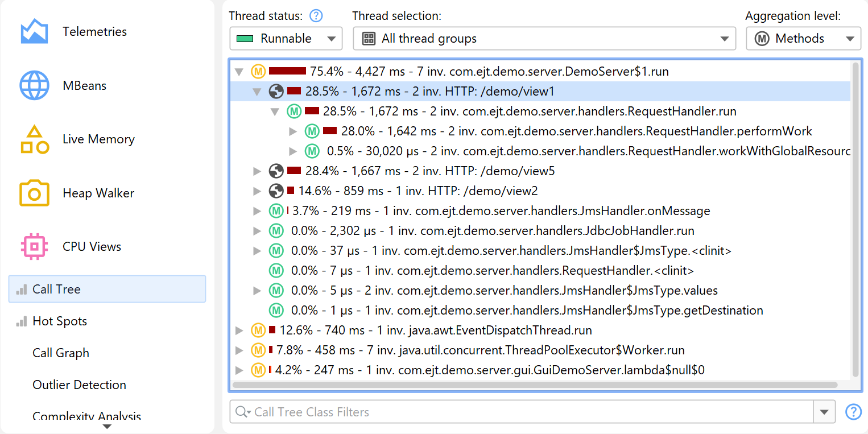Click the search magnifier in filter field

click(x=243, y=412)
